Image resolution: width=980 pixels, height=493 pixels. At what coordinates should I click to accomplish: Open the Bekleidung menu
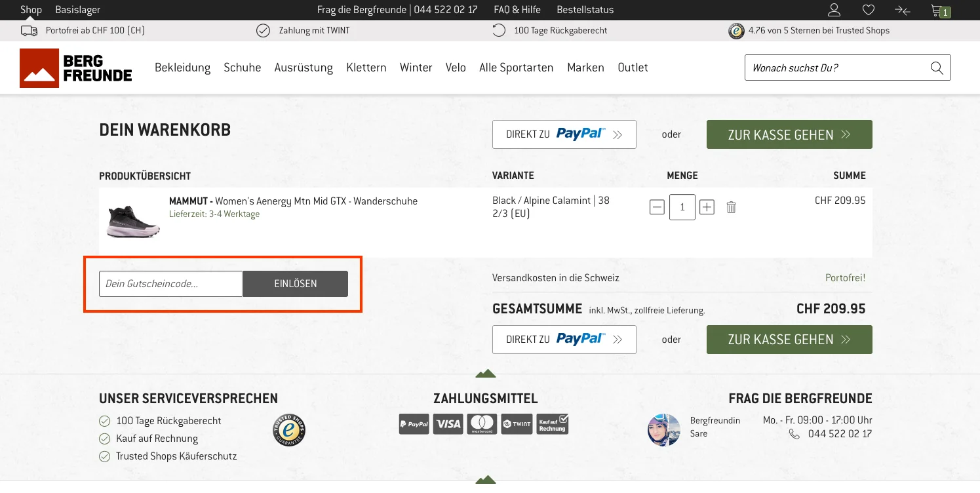pyautogui.click(x=182, y=68)
